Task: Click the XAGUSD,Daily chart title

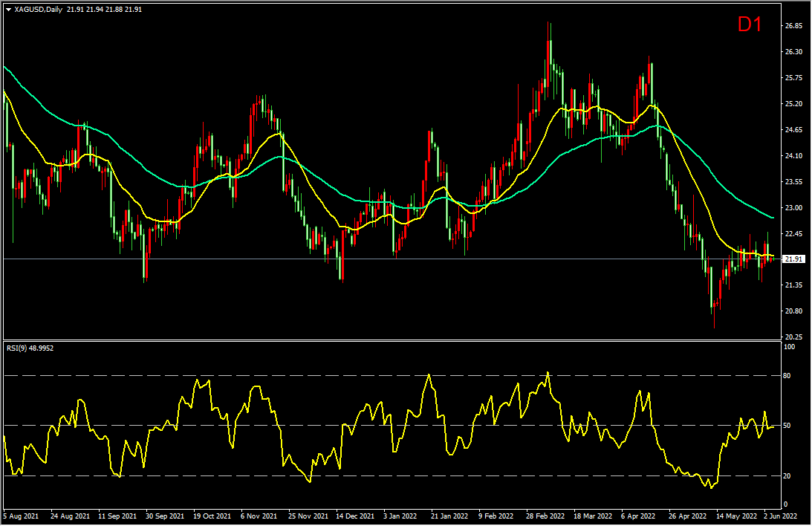Action: 39,10
